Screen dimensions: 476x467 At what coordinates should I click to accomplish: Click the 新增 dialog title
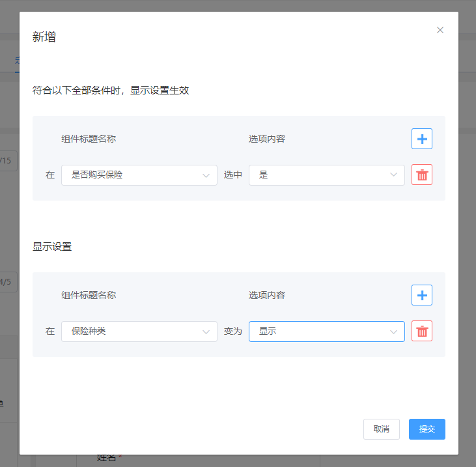click(44, 37)
